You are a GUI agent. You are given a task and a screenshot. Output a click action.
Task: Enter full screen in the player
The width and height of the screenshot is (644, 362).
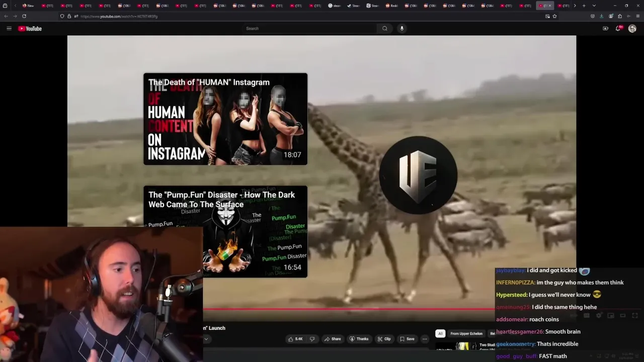pos(635,315)
